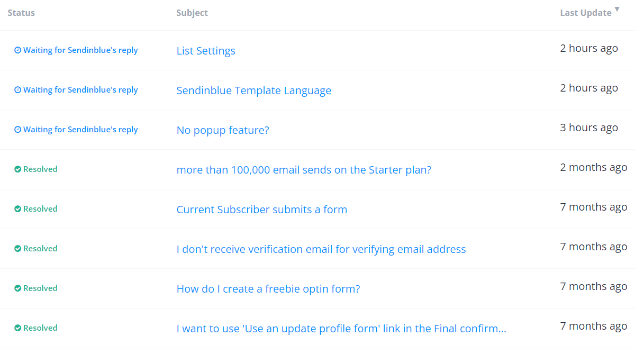Sort tickets by the Subject column header
Screen dimensions: 644x354
point(192,13)
